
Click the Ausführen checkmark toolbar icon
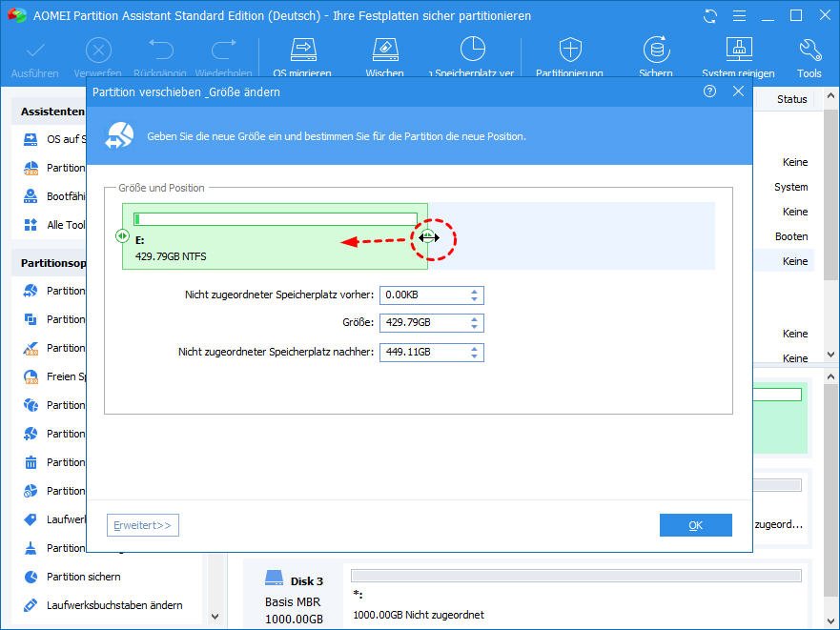(x=35, y=51)
